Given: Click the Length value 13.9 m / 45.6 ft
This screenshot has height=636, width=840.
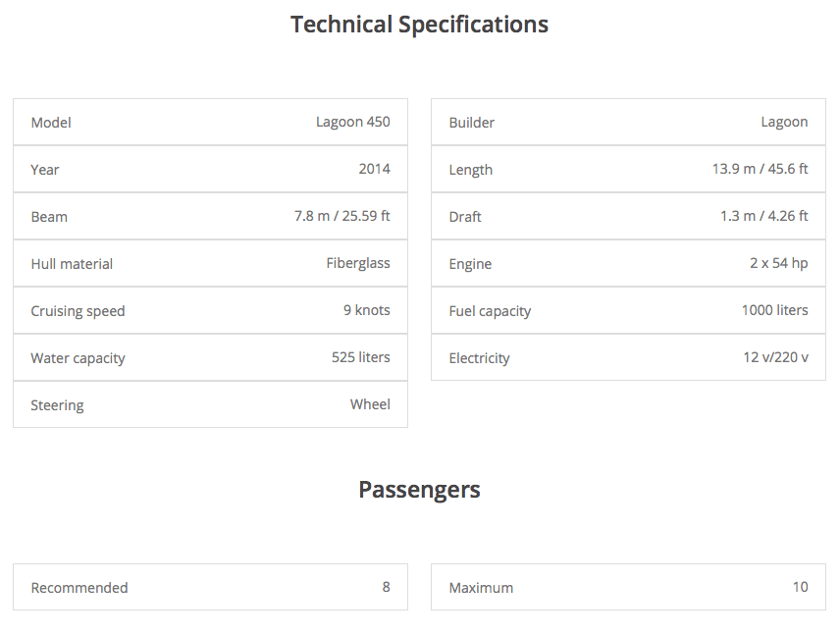Looking at the screenshot, I should click(x=760, y=169).
